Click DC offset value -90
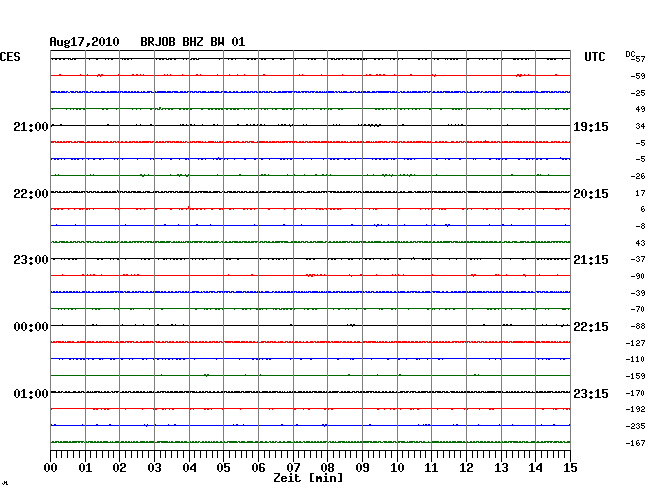 tap(638, 276)
